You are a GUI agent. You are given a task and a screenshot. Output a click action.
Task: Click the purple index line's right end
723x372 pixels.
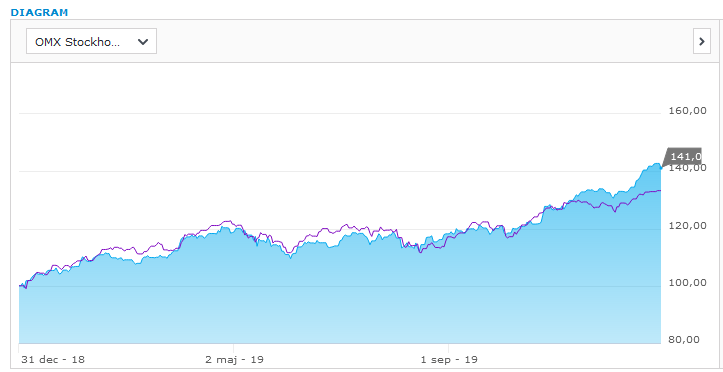(x=660, y=190)
